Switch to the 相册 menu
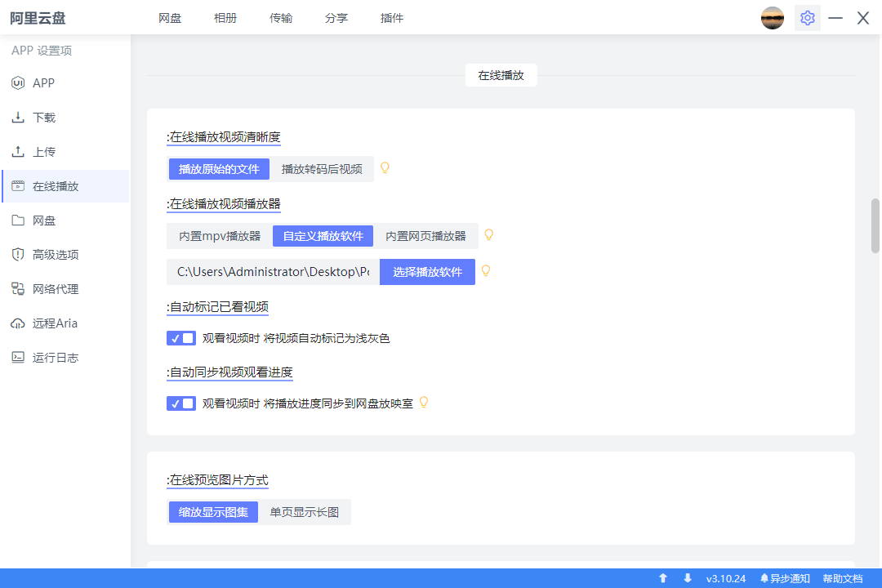The width and height of the screenshot is (882, 588). click(x=225, y=17)
